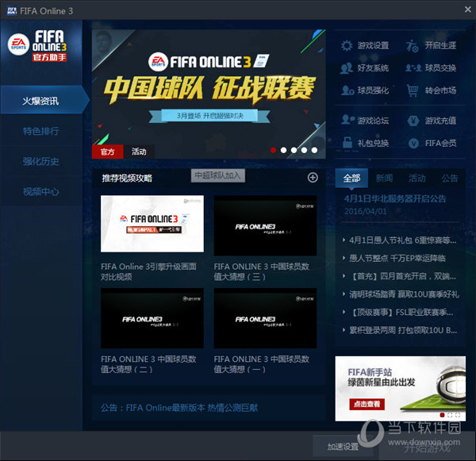Select second dot on 新手站 banner
Viewport: 476px width, 461px height.
coord(450,415)
